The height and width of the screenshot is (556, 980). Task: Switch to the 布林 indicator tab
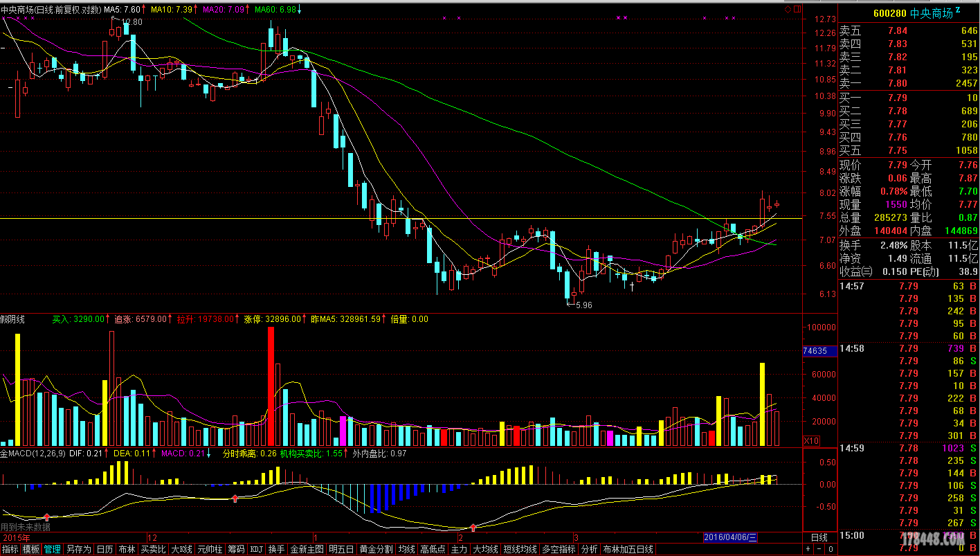coord(127,549)
